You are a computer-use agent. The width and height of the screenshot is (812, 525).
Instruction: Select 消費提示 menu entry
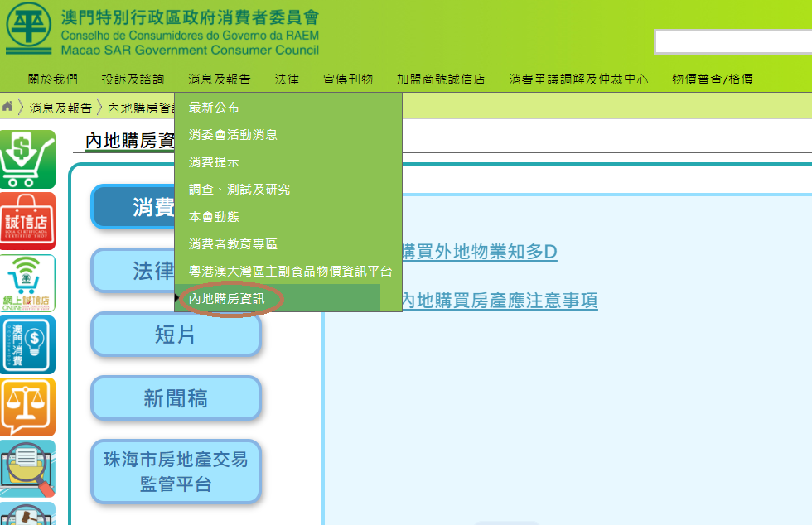tap(214, 162)
